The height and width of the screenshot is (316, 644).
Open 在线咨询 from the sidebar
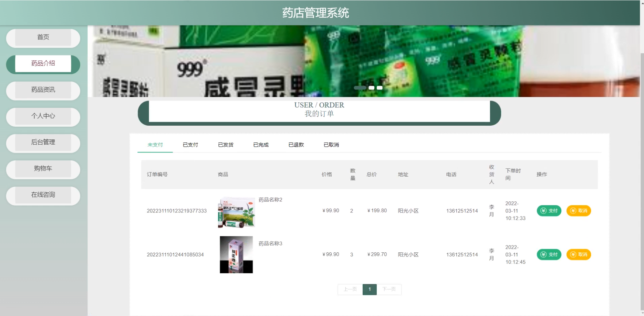click(43, 196)
